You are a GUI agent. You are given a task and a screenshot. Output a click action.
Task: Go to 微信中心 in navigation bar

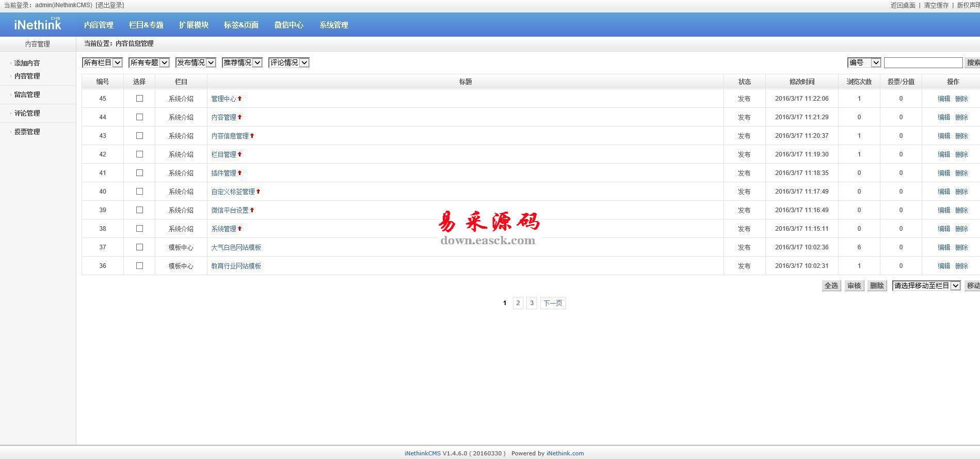(x=288, y=25)
